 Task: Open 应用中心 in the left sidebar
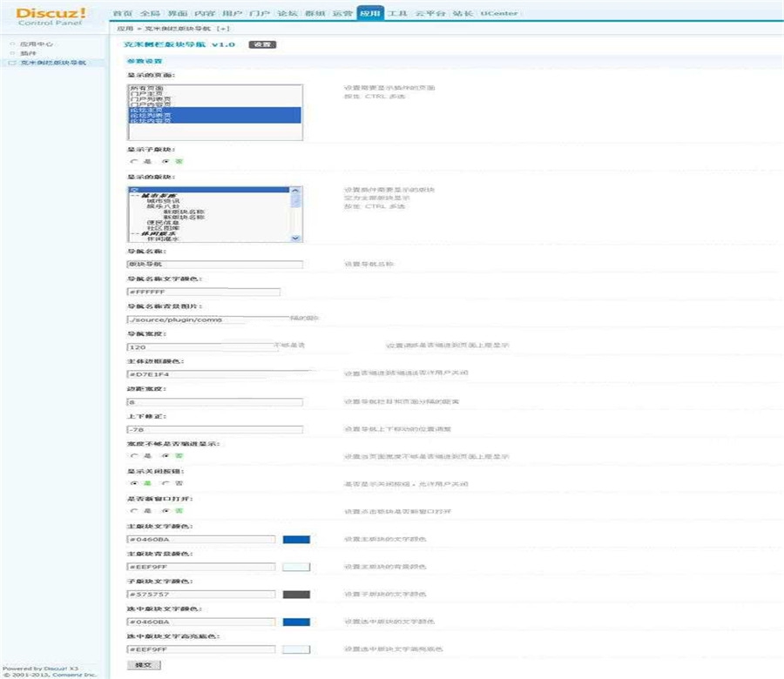click(x=33, y=43)
